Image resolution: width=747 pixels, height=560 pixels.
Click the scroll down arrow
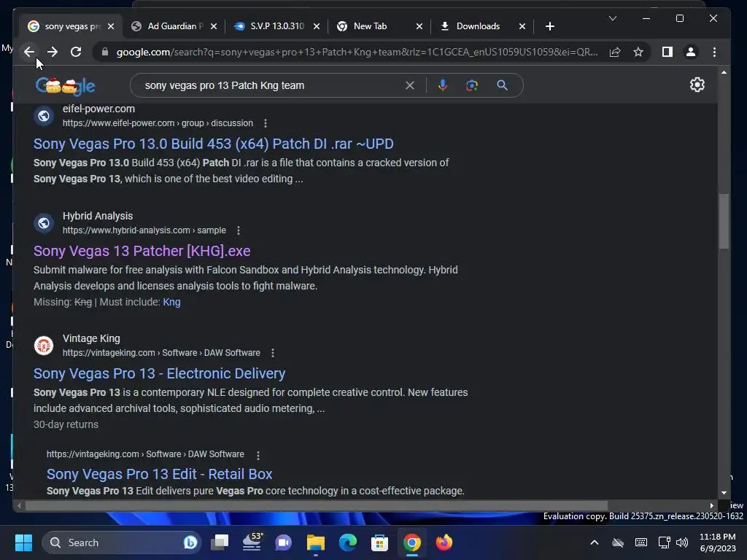[724, 493]
